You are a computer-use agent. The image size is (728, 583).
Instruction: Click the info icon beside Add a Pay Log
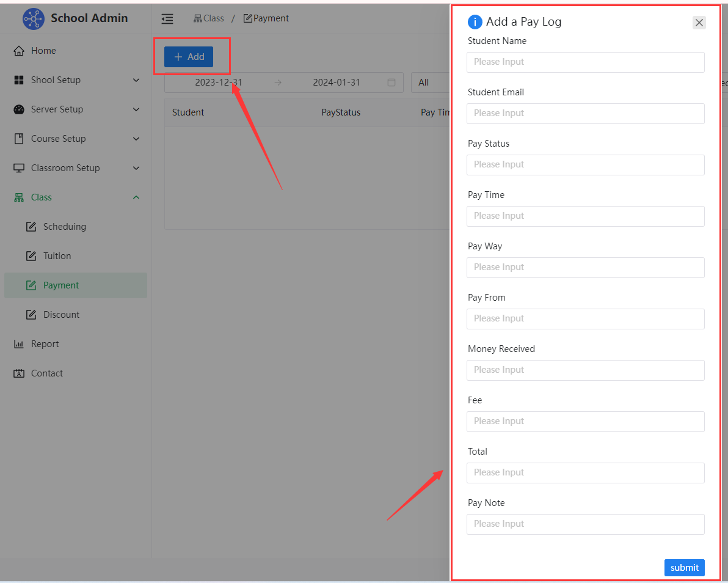pyautogui.click(x=475, y=22)
